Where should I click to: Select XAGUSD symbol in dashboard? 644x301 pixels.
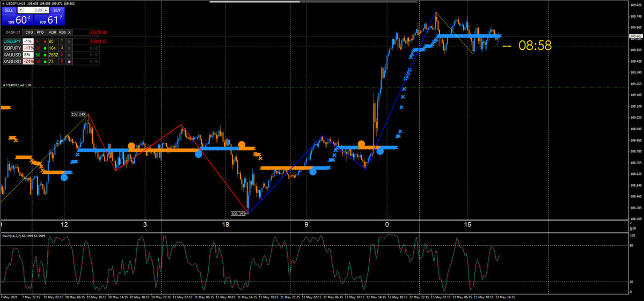[x=12, y=62]
